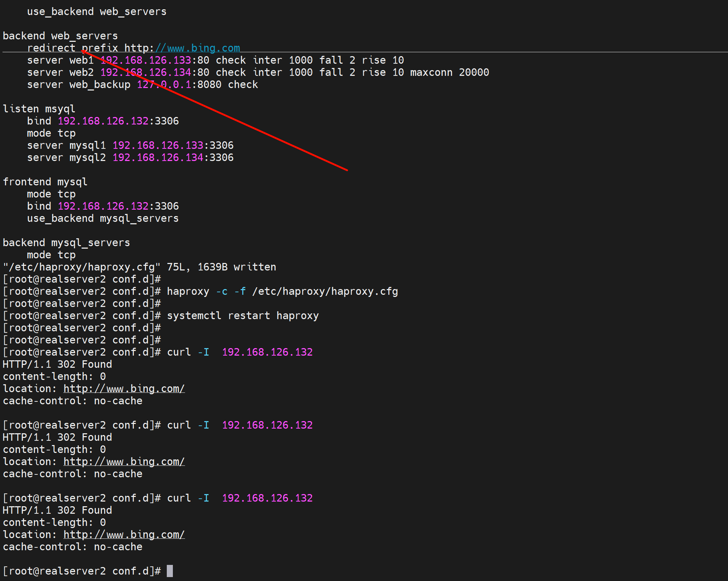This screenshot has width=728, height=581.
Task: Click the maxconn 20000 value
Action: pyautogui.click(x=474, y=72)
